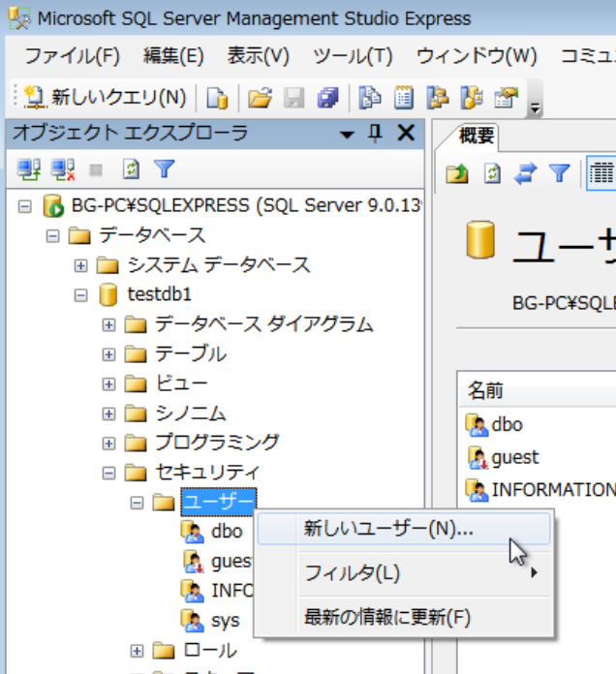
Task: Open the Object Explorer window position dropdown arrow
Action: tap(347, 135)
